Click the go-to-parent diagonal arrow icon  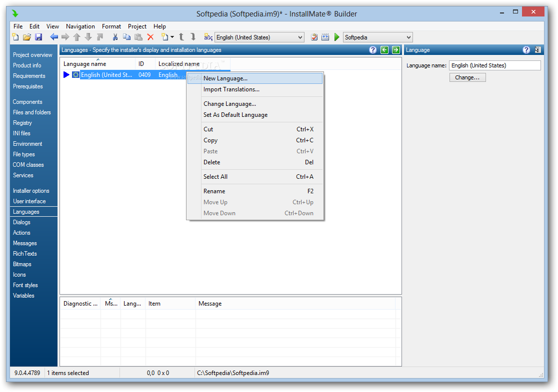pyautogui.click(x=100, y=37)
